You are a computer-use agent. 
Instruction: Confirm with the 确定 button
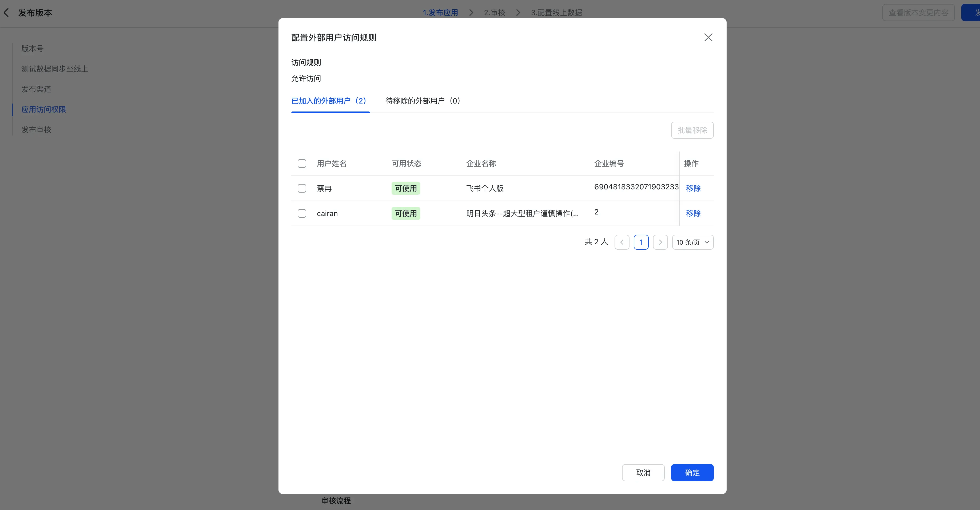coord(692,472)
